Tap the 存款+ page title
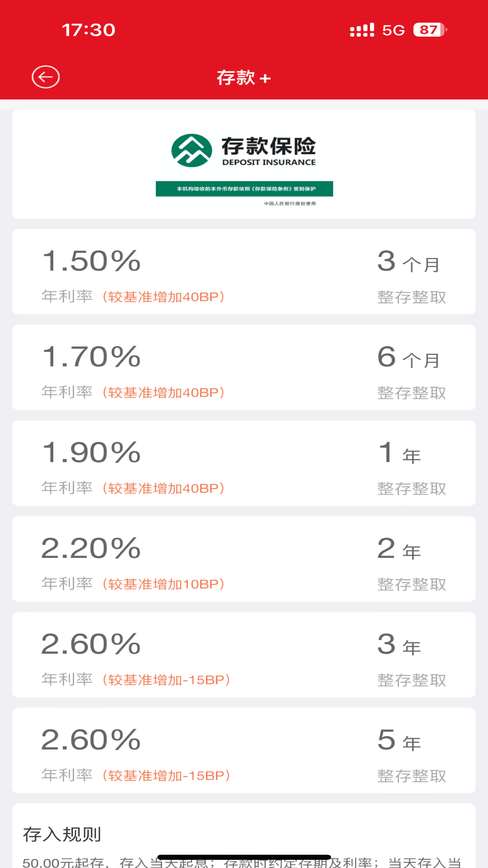488x868 pixels. (244, 78)
